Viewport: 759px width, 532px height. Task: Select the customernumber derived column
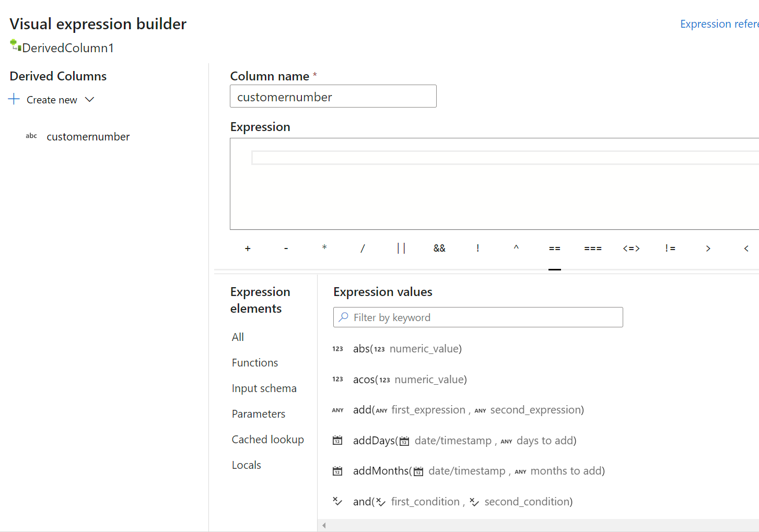tap(88, 136)
